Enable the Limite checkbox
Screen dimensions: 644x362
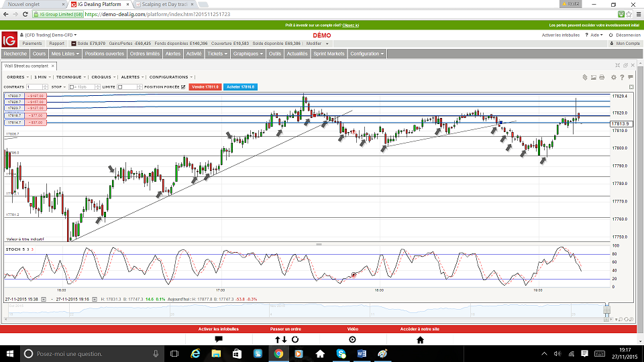[120, 86]
